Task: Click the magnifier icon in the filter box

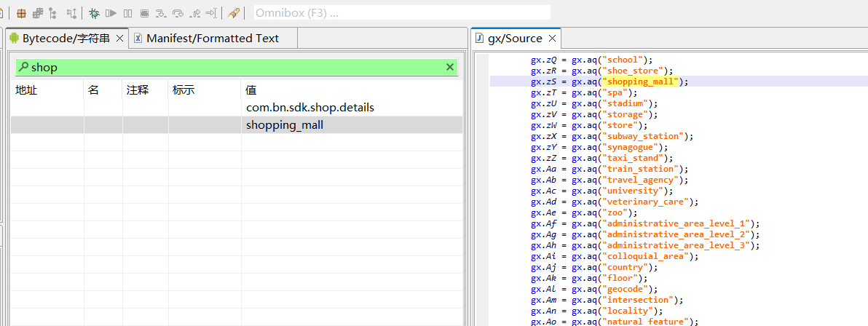Action: pyautogui.click(x=23, y=67)
